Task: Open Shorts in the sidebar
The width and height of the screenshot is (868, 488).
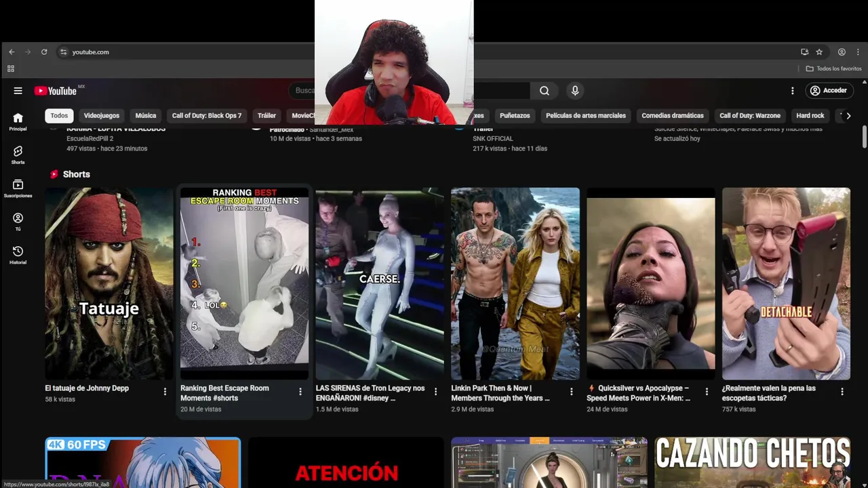Action: click(x=18, y=155)
